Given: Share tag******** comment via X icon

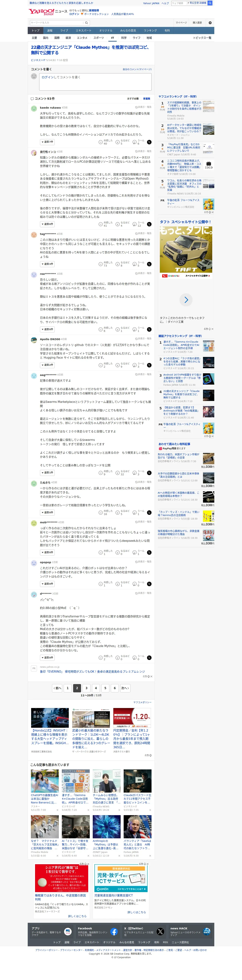Looking at the screenshot, I should pyautogui.click(x=149, y=264).
